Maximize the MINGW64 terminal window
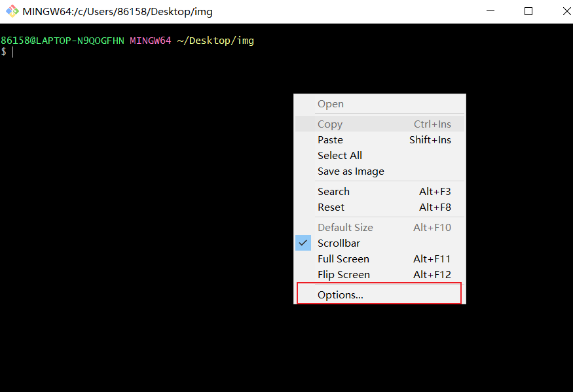Image resolution: width=573 pixels, height=392 pixels. coord(528,11)
